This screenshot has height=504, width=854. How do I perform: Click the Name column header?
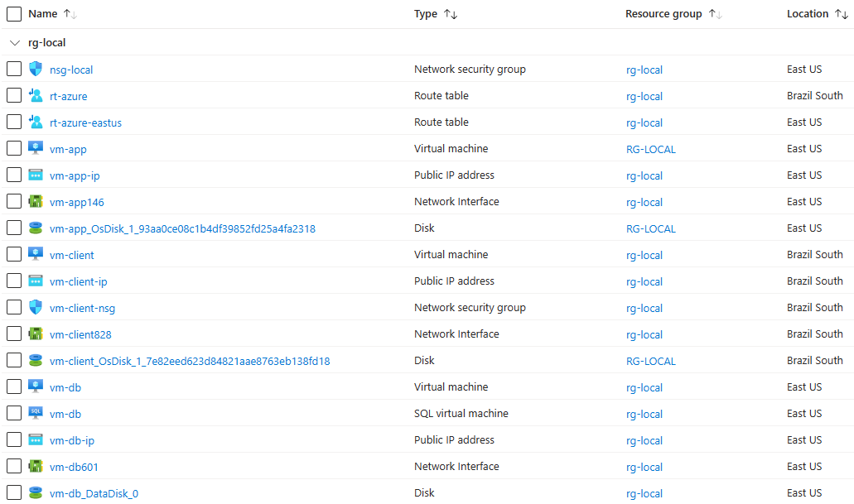(43, 13)
